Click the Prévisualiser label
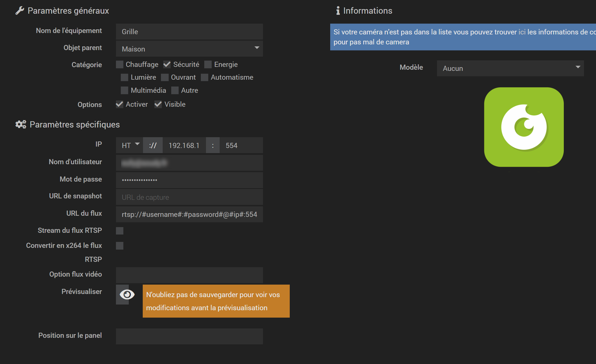 81,292
